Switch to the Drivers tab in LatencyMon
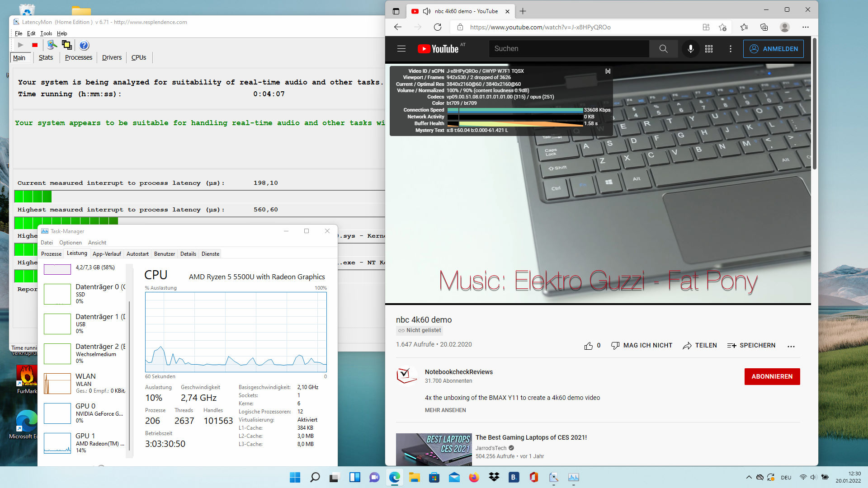The width and height of the screenshot is (868, 488). [x=112, y=57]
